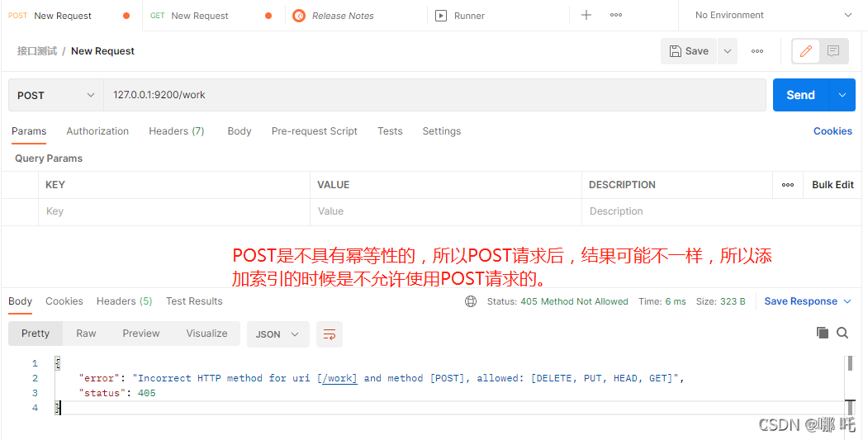The height and width of the screenshot is (440, 868).
Task: Select Preview response view
Action: [x=141, y=334]
